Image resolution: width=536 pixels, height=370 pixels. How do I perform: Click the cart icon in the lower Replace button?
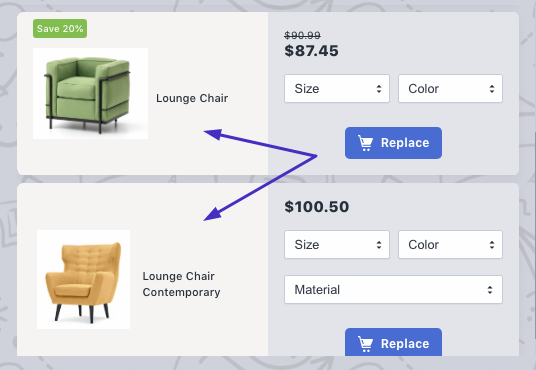click(365, 344)
